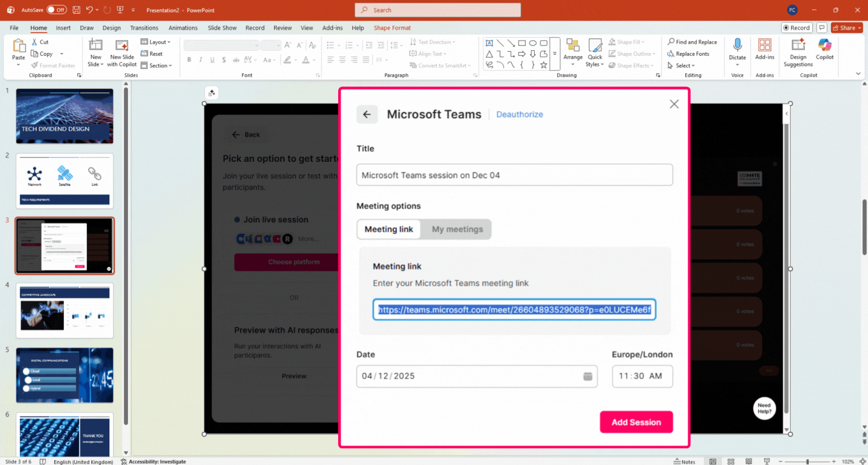This screenshot has height=465, width=868.
Task: Click the Deauthorize link
Action: point(520,114)
